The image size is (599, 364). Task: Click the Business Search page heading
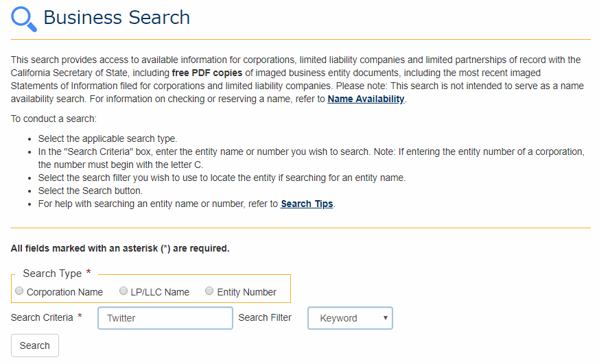[x=117, y=18]
